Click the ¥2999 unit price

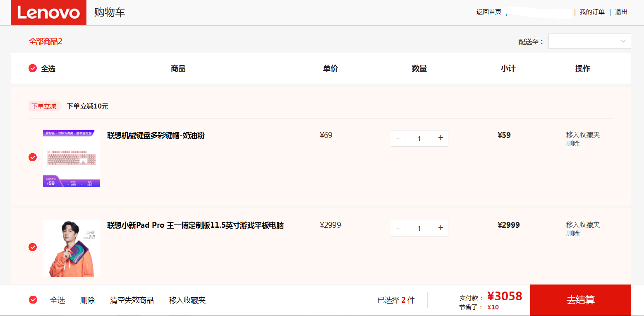(x=330, y=225)
